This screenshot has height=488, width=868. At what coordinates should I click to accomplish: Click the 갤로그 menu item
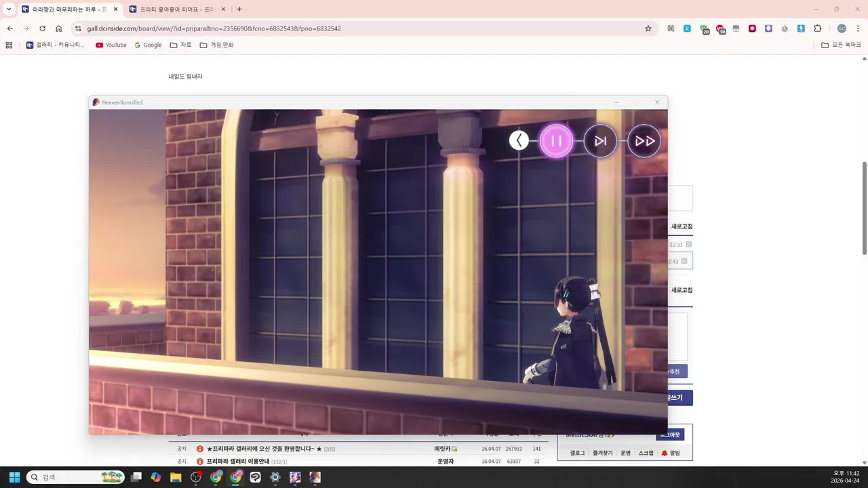pyautogui.click(x=577, y=453)
